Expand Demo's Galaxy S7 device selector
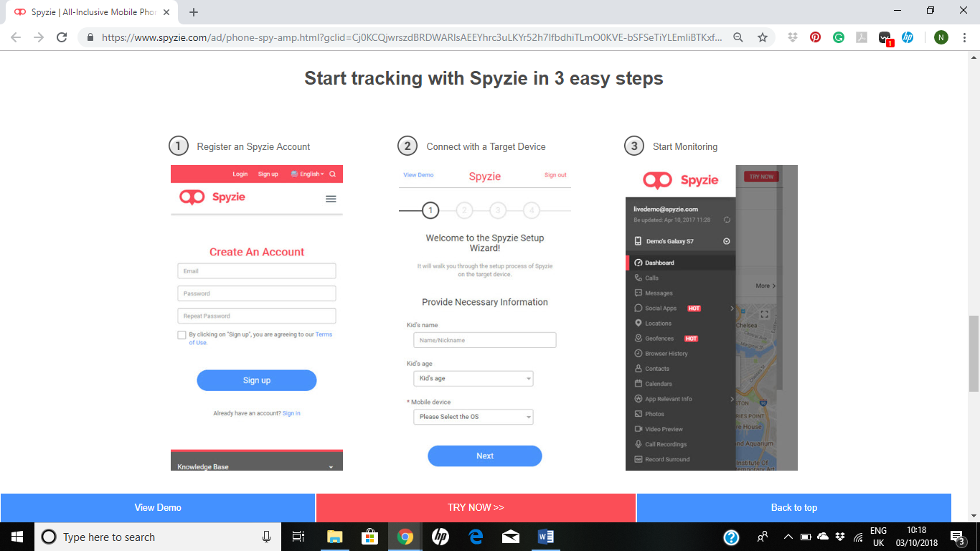Image resolution: width=980 pixels, height=551 pixels. [726, 242]
